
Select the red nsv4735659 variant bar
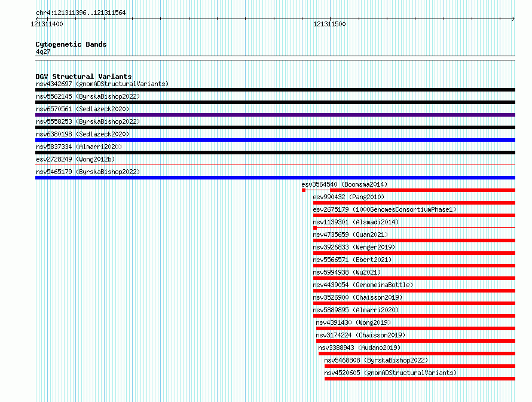coord(414,240)
